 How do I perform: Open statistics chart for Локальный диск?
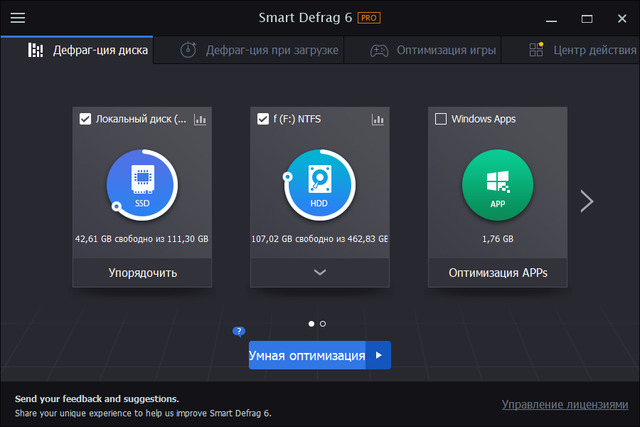[200, 120]
